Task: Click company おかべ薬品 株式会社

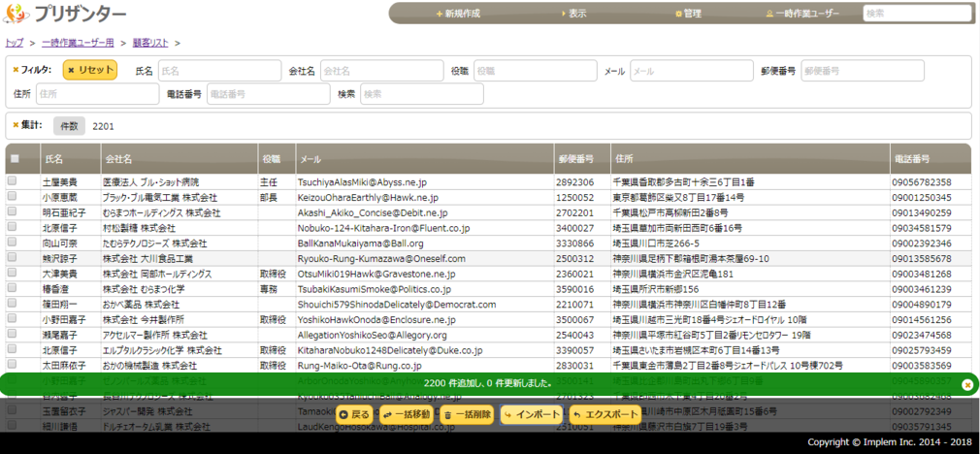Action: coord(142,305)
